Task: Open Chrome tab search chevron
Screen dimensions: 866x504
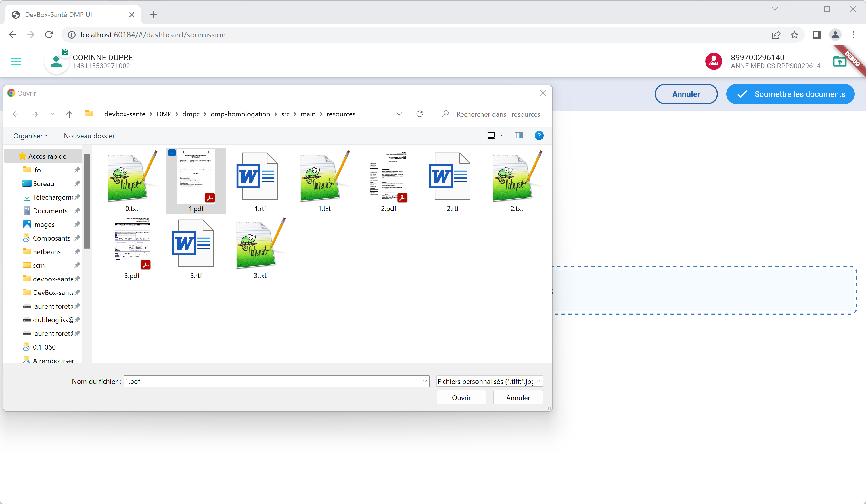Action: (775, 9)
